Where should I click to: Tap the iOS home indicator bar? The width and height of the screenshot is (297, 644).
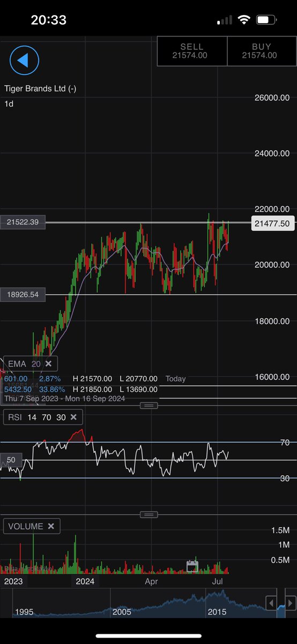click(148, 636)
